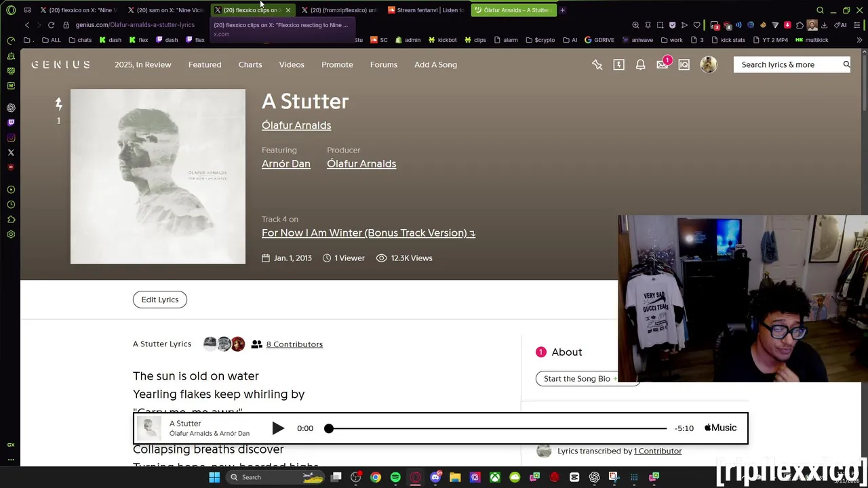This screenshot has height=488, width=868.
Task: Open the Opera sidebar player icon
Action: (x=11, y=190)
